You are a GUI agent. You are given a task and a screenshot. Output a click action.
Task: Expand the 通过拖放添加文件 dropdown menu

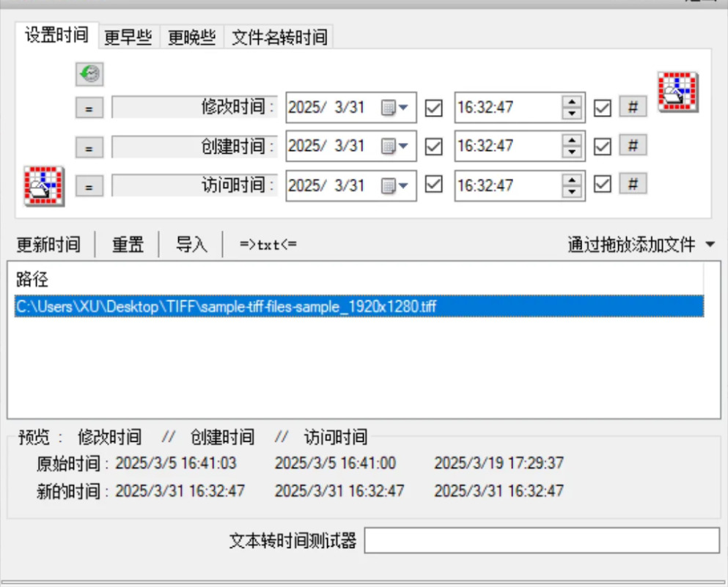(710, 244)
